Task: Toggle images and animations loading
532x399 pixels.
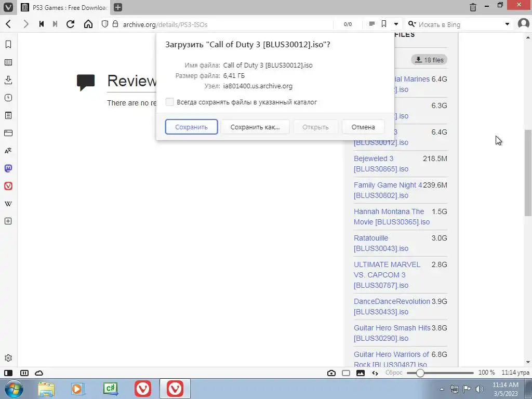Action: pos(361,373)
